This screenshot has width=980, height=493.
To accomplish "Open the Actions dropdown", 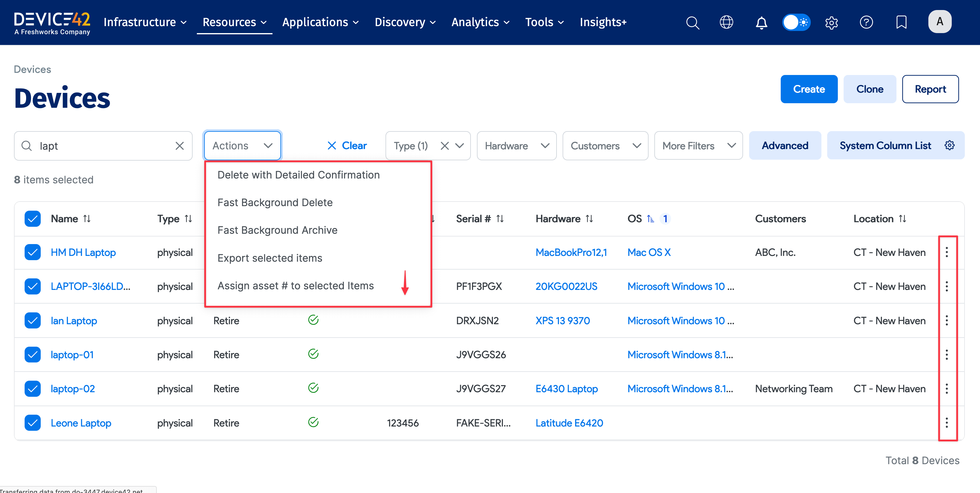I will coord(242,146).
